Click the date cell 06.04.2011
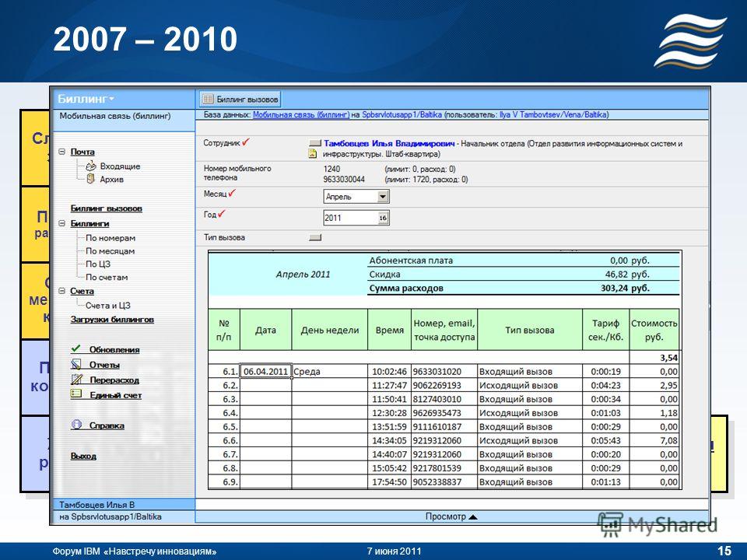747x560 pixels. (265, 372)
